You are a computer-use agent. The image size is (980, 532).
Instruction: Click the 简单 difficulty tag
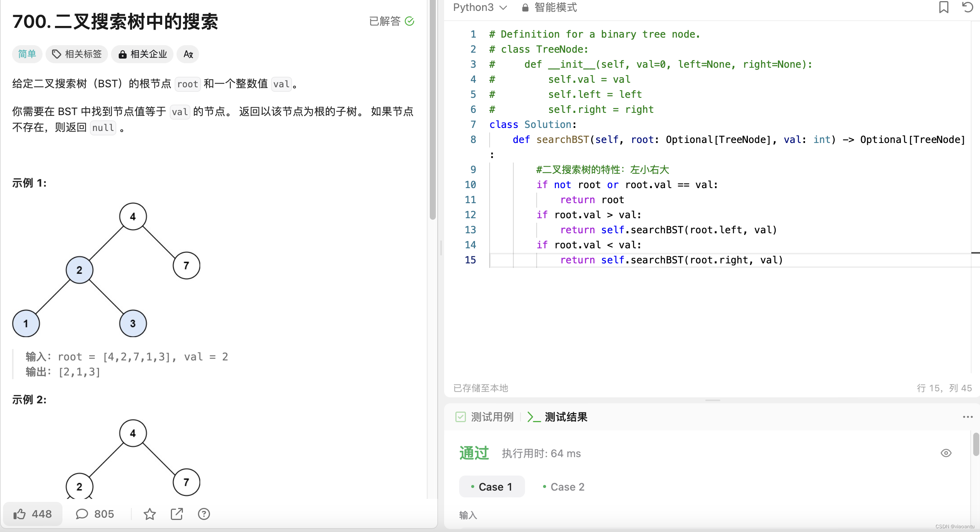coord(27,54)
